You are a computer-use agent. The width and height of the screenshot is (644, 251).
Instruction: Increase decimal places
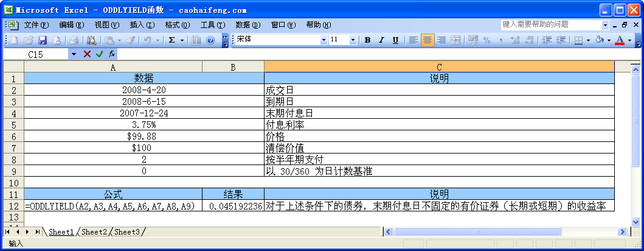(515, 40)
